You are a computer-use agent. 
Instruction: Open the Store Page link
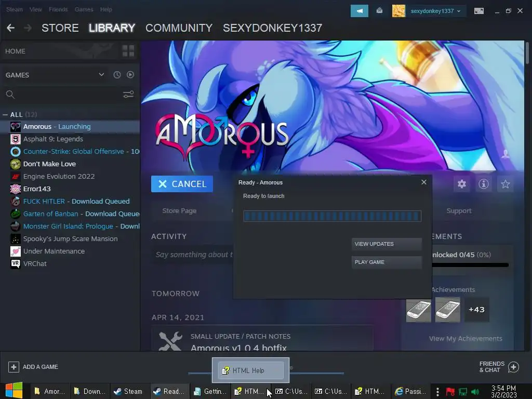click(x=179, y=211)
